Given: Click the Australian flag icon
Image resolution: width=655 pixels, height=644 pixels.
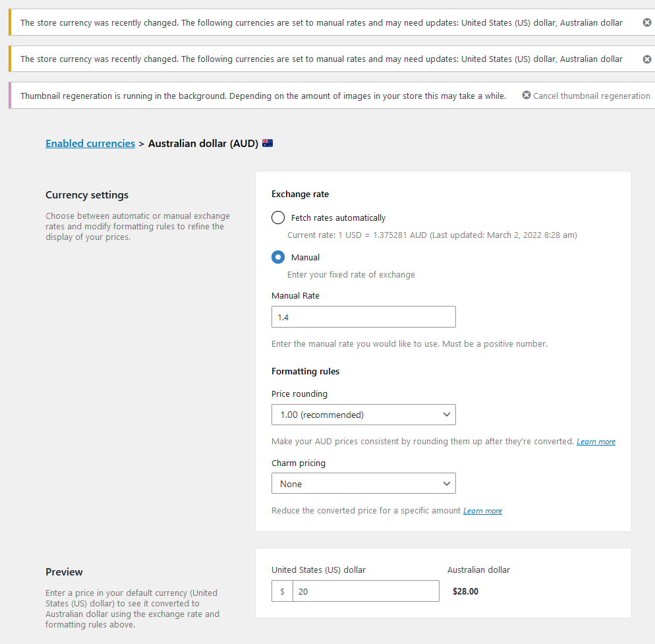Looking at the screenshot, I should pyautogui.click(x=268, y=143).
